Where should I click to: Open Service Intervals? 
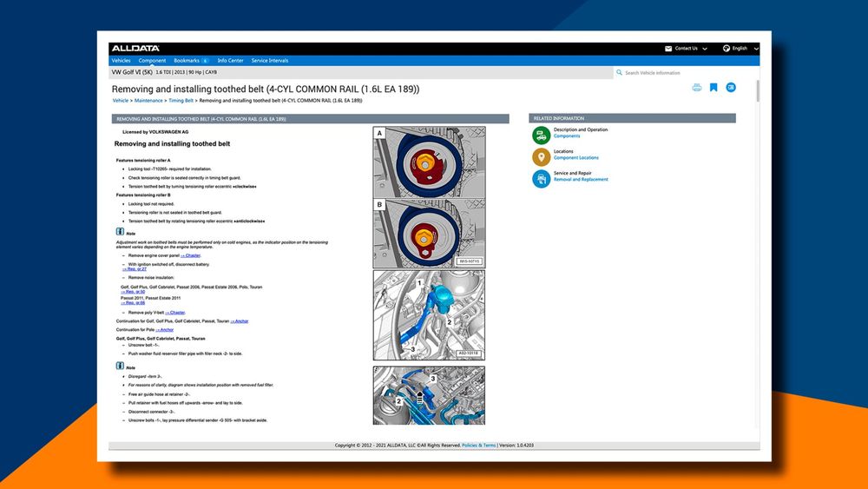pyautogui.click(x=270, y=60)
